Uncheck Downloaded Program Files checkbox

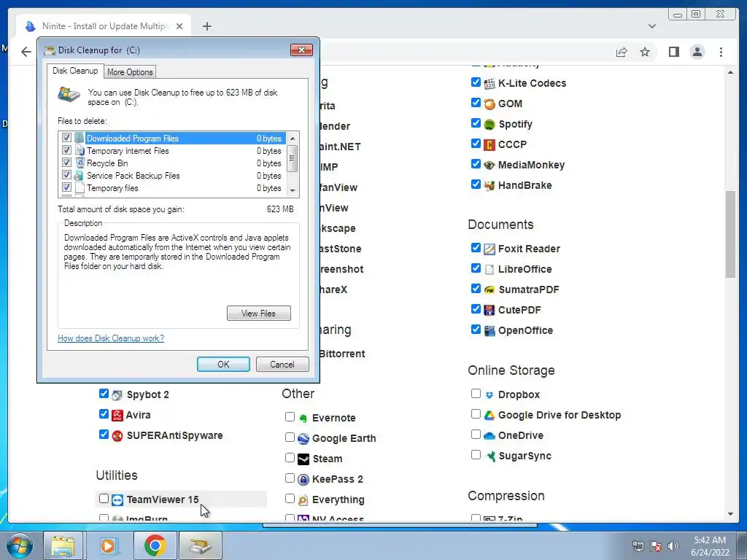coord(66,138)
